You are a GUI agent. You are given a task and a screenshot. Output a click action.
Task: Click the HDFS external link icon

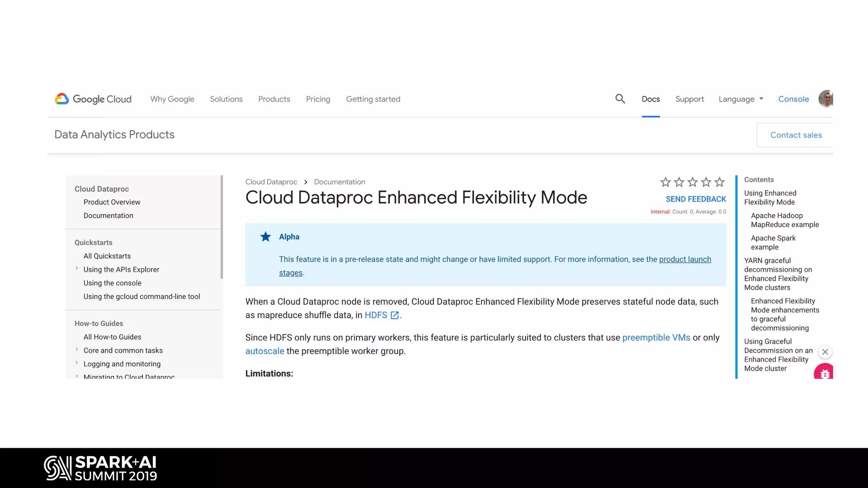tap(395, 315)
